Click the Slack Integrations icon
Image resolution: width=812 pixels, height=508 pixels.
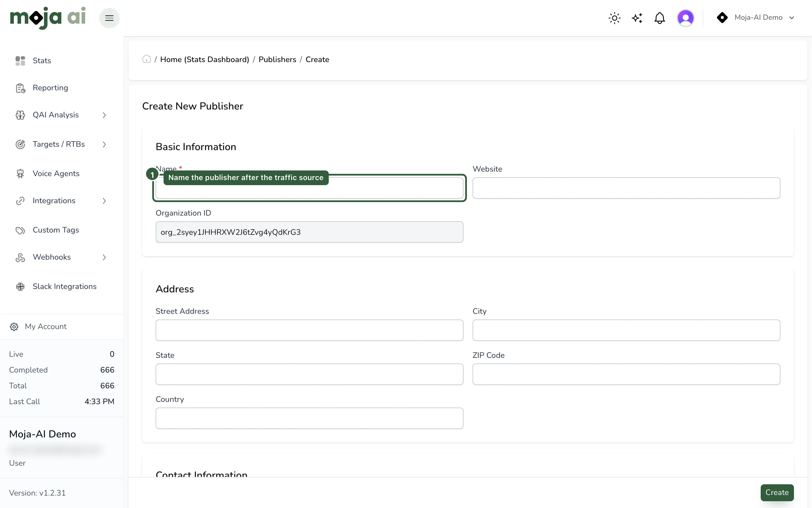20,286
